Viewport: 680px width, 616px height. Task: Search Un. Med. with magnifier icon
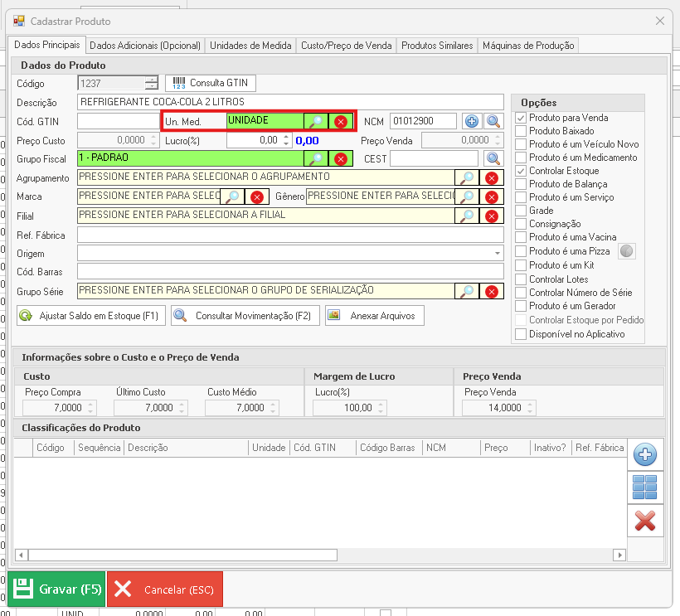(x=316, y=121)
